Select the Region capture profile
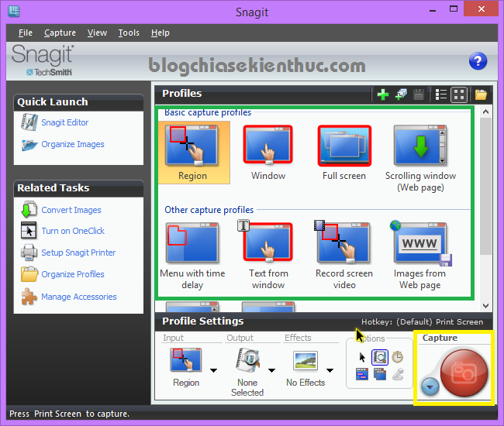The width and height of the screenshot is (504, 426). (x=194, y=153)
